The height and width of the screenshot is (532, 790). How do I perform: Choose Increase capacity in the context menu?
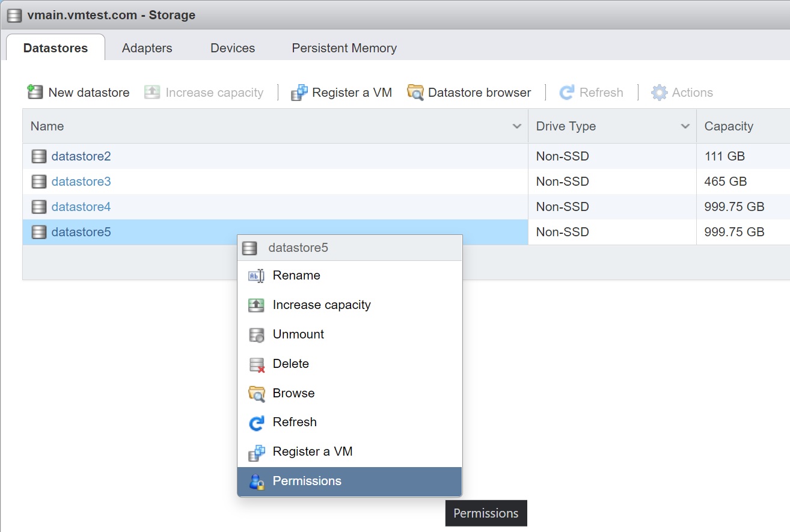tap(321, 305)
